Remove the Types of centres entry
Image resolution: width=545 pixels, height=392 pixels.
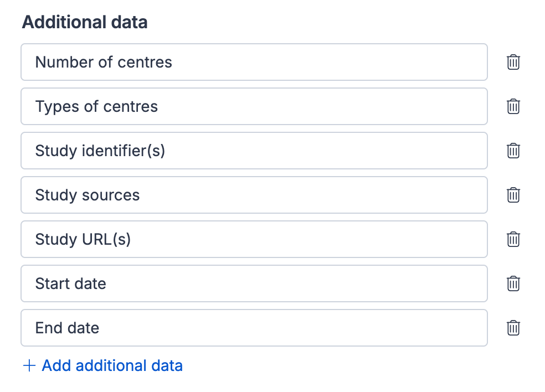click(513, 106)
